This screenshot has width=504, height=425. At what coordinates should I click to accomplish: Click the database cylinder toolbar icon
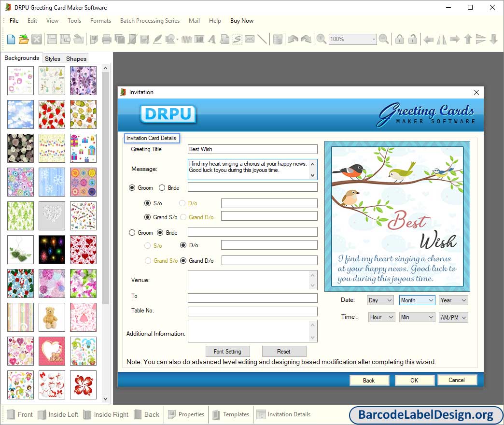[278, 39]
